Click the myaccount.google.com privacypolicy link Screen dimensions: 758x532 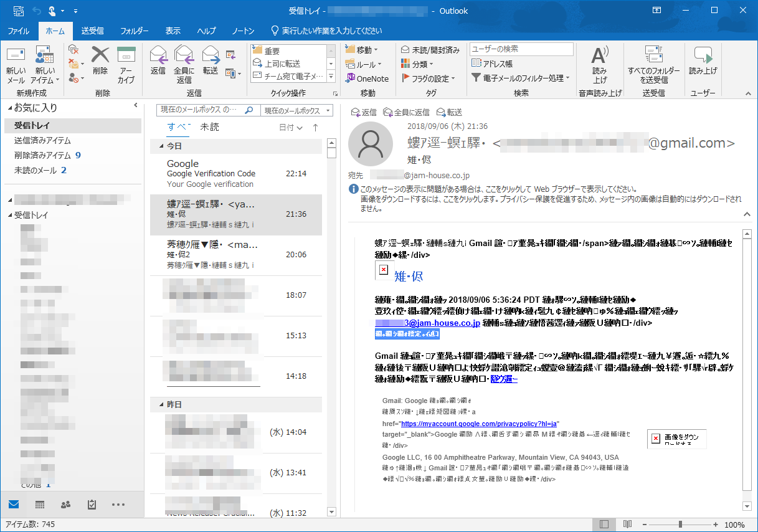479,424
